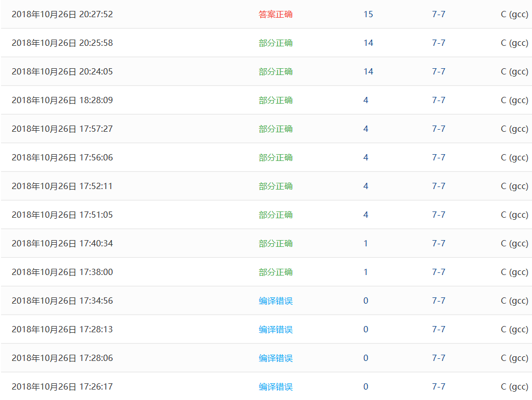View 部分正确 result of the 20:24:05 submission

[275, 72]
